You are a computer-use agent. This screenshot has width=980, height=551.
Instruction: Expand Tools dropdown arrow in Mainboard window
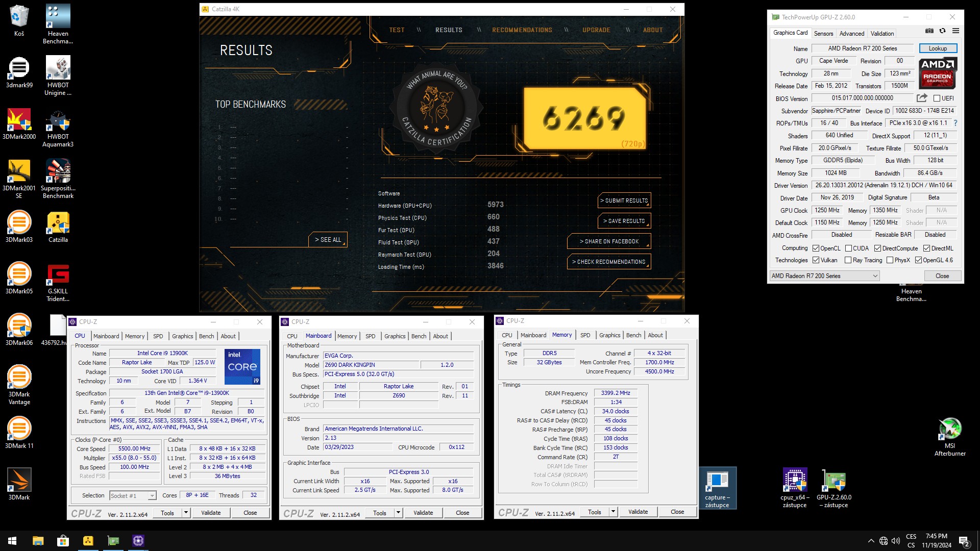pos(399,513)
